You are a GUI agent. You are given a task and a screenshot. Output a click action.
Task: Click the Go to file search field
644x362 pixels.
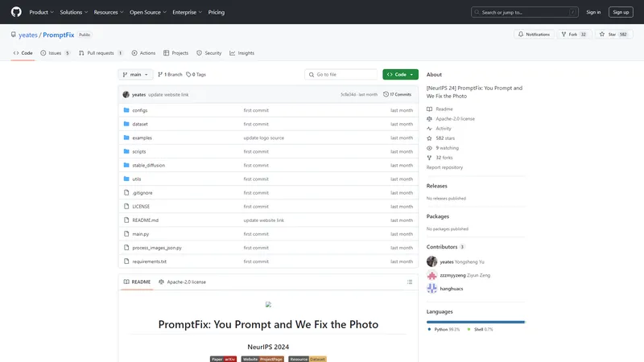pyautogui.click(x=341, y=74)
